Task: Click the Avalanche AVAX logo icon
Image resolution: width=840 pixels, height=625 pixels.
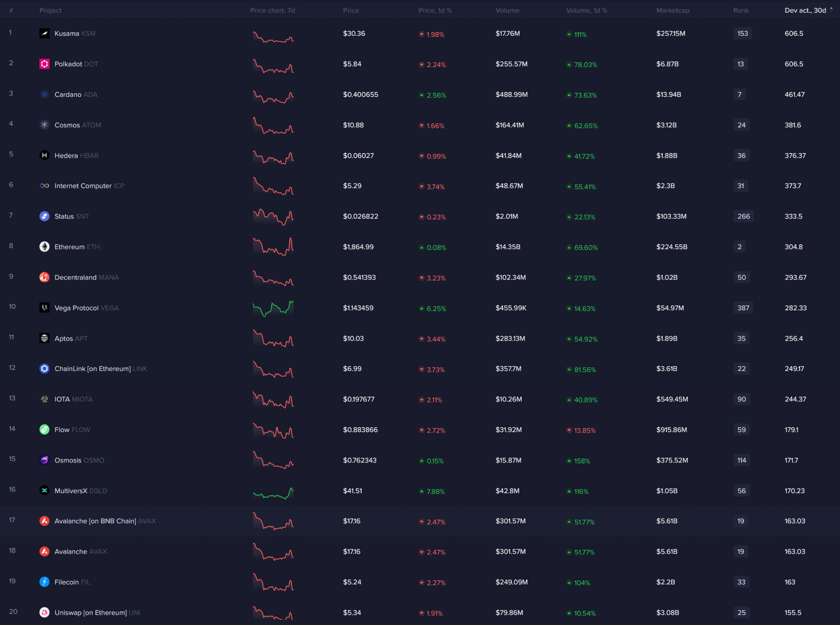Action: pyautogui.click(x=45, y=551)
